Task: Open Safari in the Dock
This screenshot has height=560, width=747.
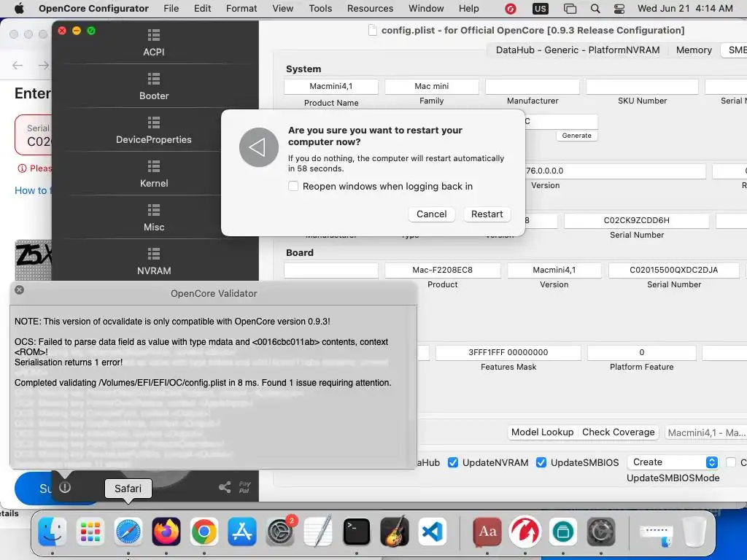Action: pyautogui.click(x=128, y=532)
